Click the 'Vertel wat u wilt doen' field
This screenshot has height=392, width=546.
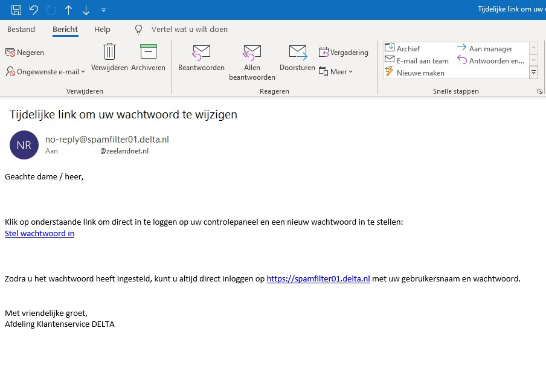tap(190, 29)
